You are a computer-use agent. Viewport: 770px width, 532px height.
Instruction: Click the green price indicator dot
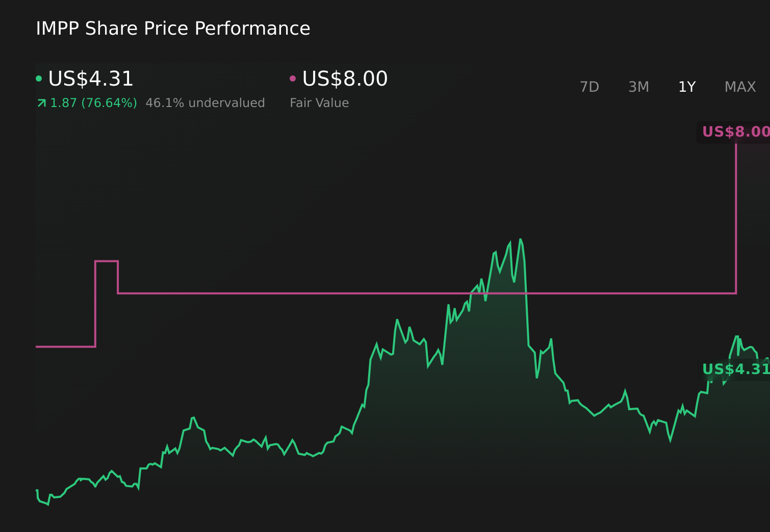coord(39,77)
